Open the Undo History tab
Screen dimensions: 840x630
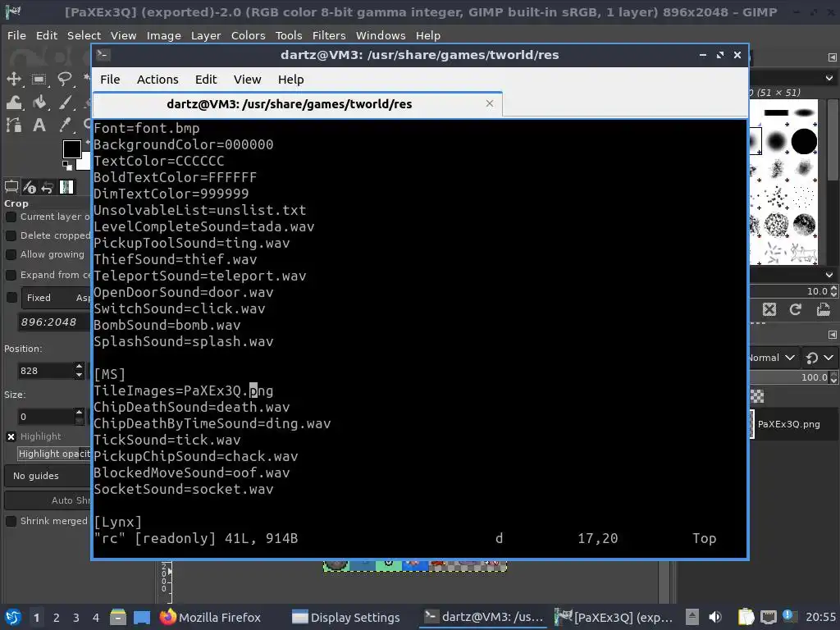coord(48,187)
